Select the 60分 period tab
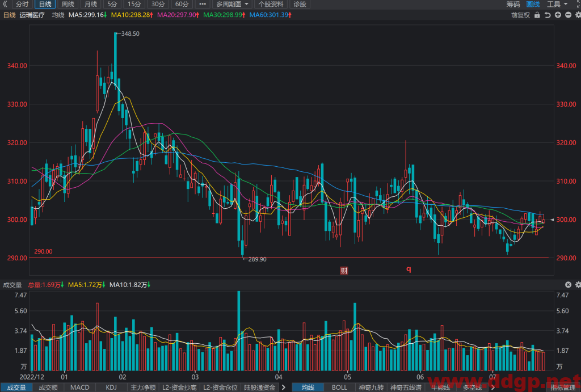The height and width of the screenshot is (392, 581). (182, 4)
